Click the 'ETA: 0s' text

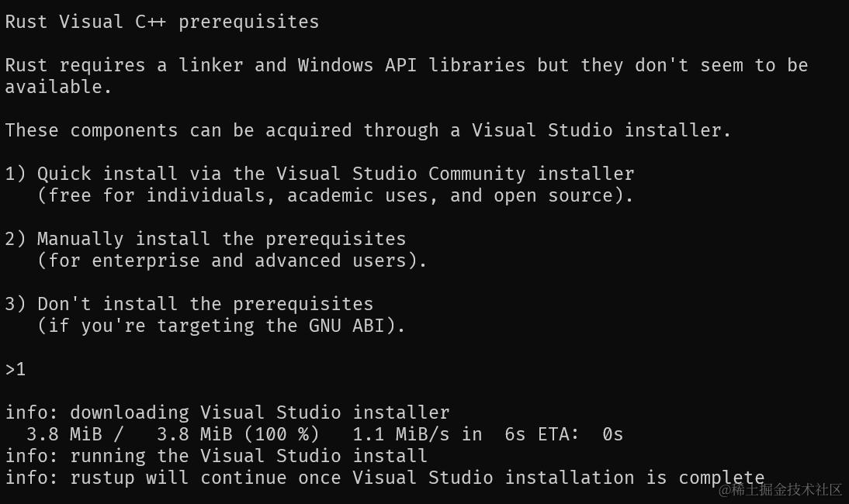point(580,434)
